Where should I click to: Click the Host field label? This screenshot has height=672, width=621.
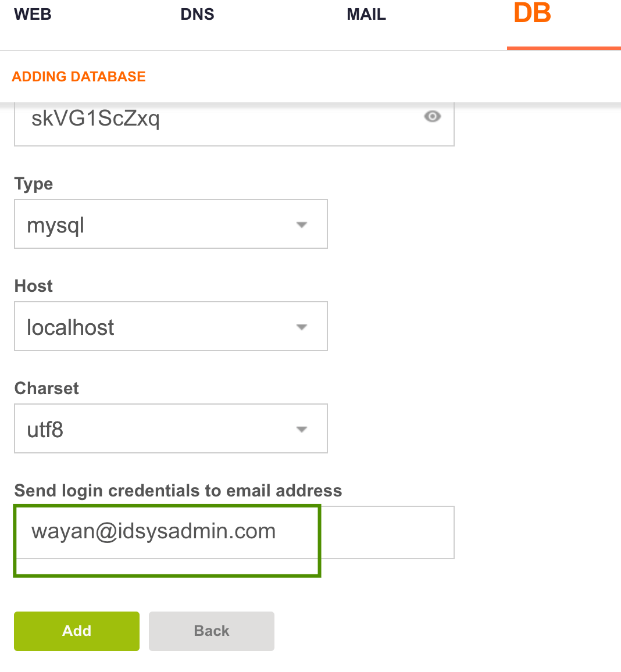33,286
